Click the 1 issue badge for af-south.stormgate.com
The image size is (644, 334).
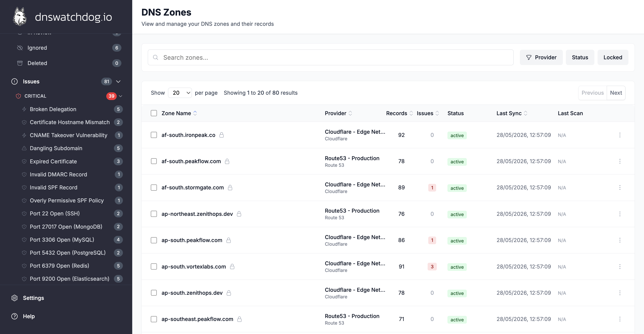click(432, 187)
